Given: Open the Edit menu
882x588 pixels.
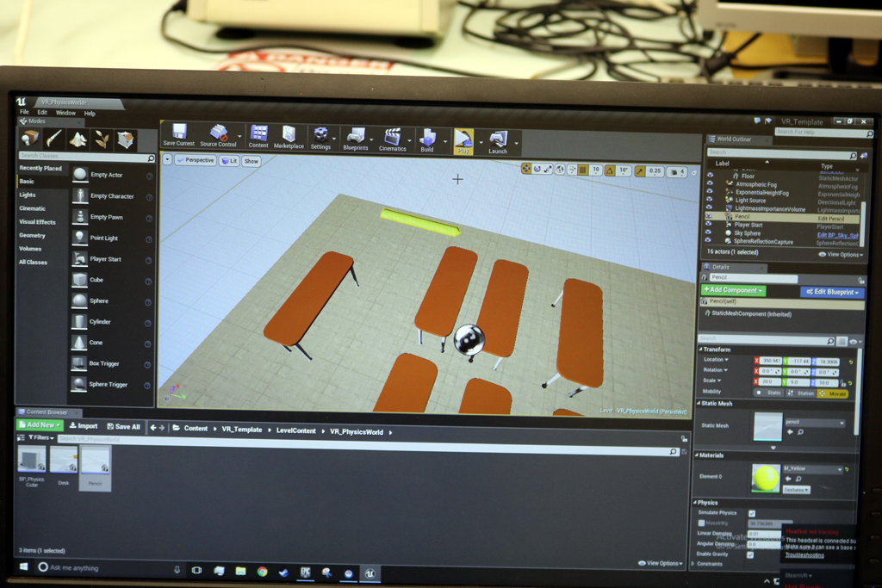Looking at the screenshot, I should click(x=42, y=113).
